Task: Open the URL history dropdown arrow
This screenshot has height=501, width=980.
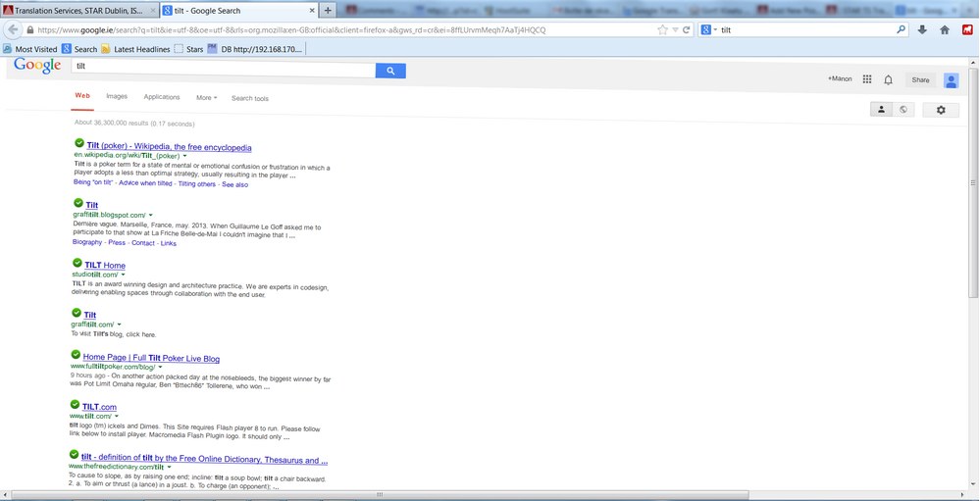Action: (x=675, y=30)
